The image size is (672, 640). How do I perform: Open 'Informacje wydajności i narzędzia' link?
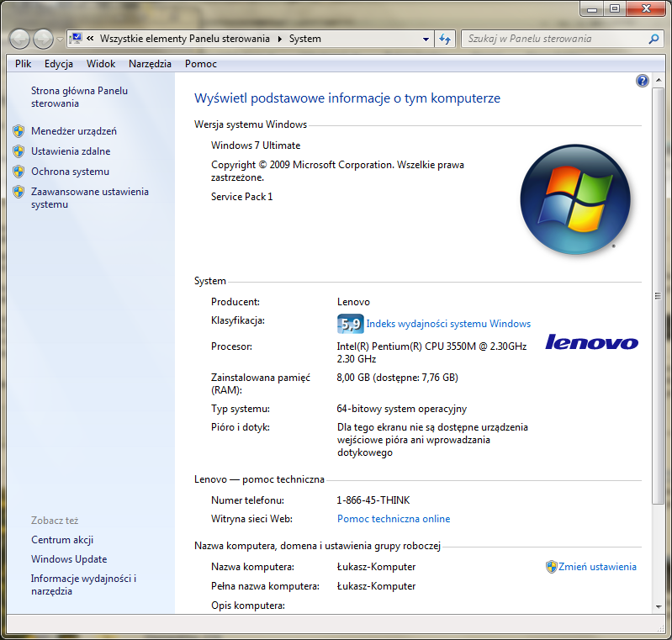point(83,584)
